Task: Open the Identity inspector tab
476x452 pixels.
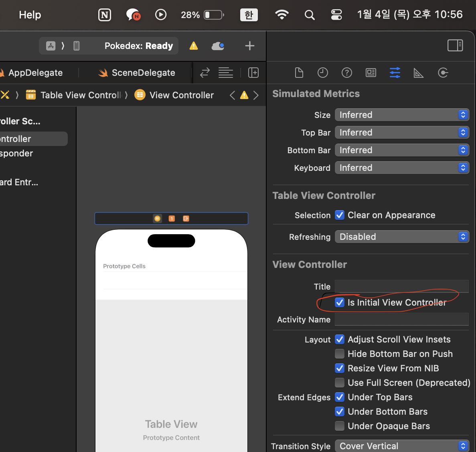Action: click(371, 73)
